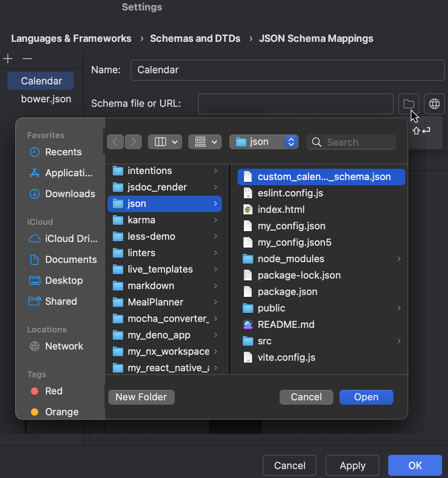Click the search field in the file dialog
Viewport: 448px width, 478px height.
pos(351,142)
